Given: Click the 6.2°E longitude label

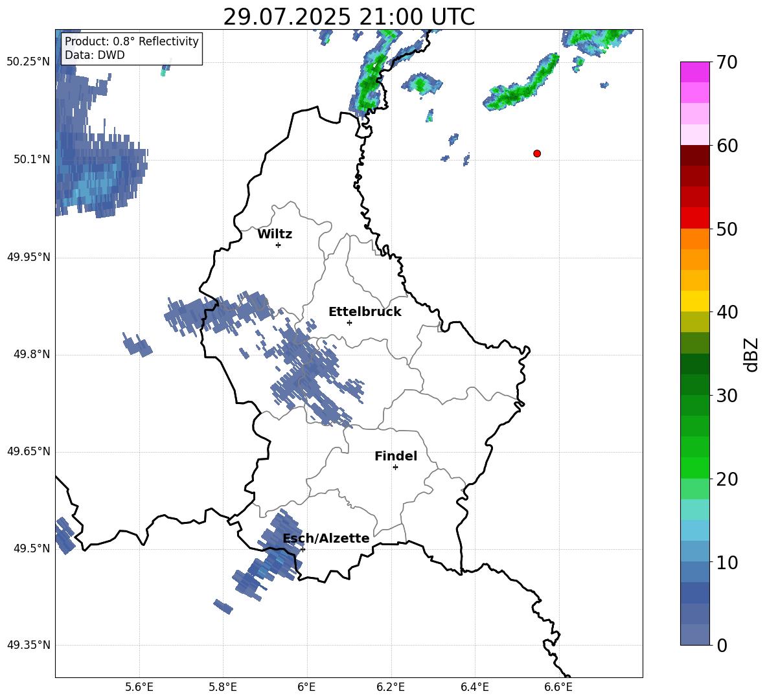Looking at the screenshot, I should tap(391, 687).
